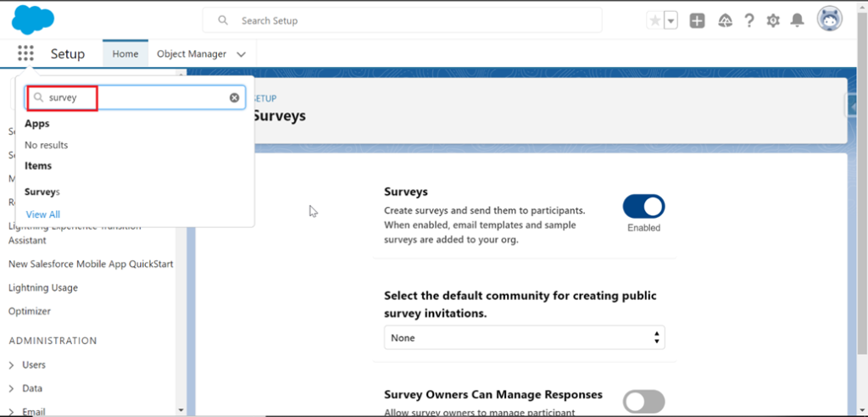Click the ADMINISTRATION section heading
This screenshot has width=868, height=417.
click(53, 341)
